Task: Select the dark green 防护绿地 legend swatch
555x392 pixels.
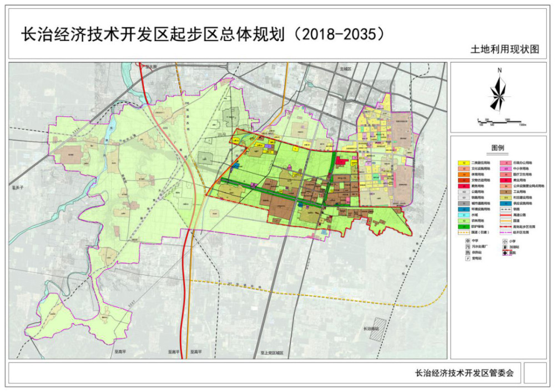Action: coord(463,227)
